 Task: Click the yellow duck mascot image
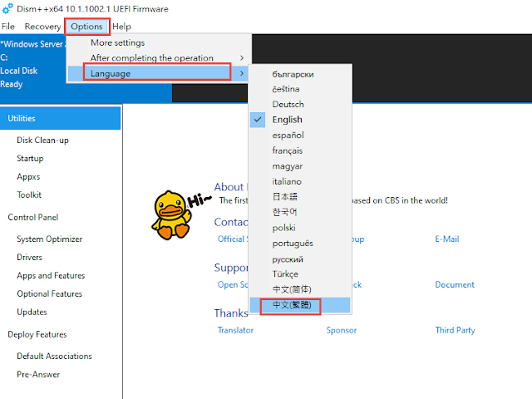click(x=171, y=214)
